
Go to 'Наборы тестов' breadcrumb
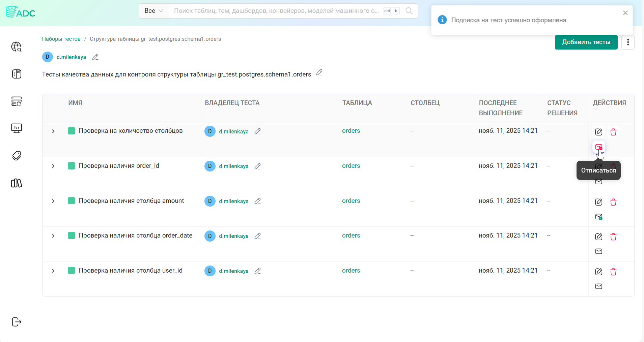click(x=61, y=39)
